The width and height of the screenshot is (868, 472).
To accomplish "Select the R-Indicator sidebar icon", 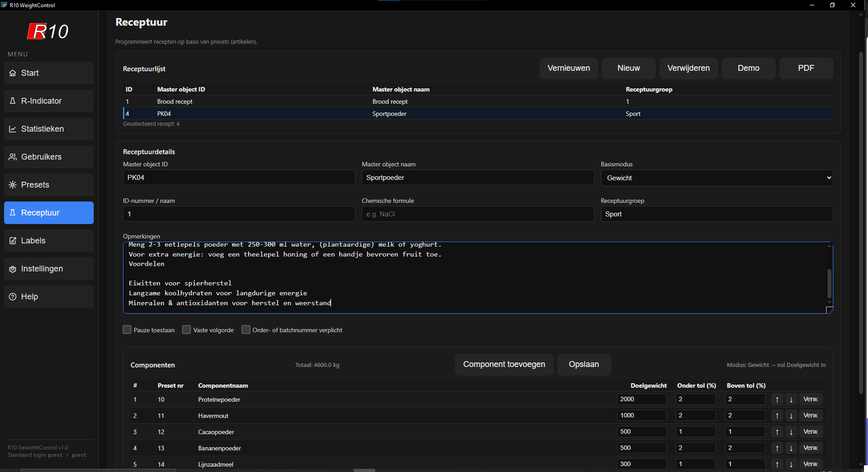I will pyautogui.click(x=13, y=100).
